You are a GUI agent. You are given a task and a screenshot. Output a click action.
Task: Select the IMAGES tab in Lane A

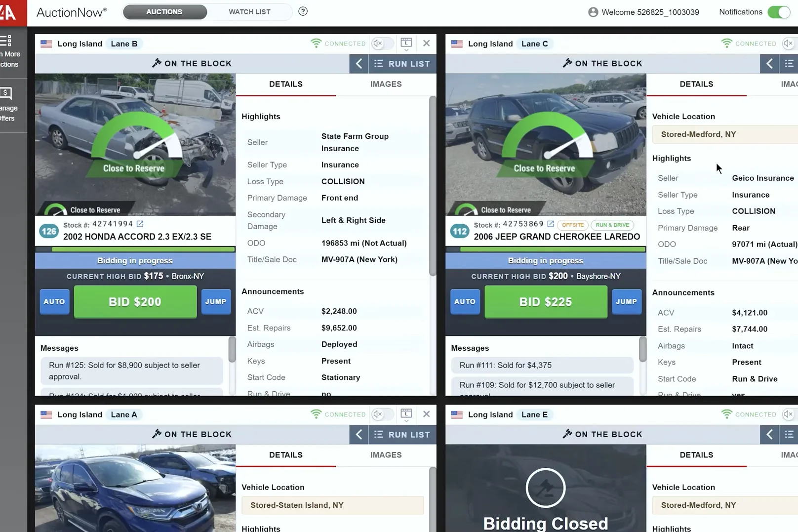pos(386,455)
